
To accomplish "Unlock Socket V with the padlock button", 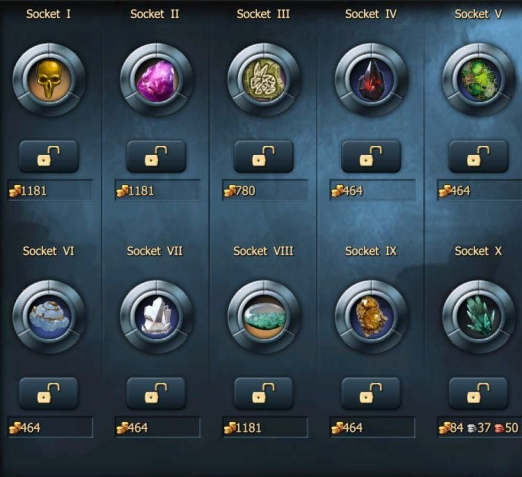I will tap(479, 156).
